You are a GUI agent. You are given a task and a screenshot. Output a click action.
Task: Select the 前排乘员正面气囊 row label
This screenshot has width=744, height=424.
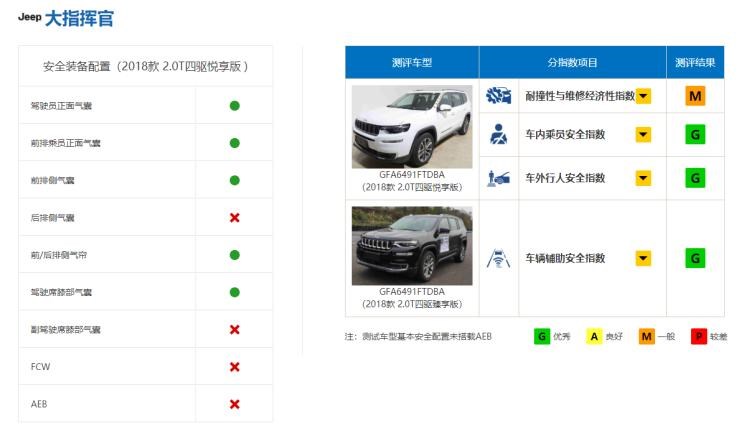65,143
